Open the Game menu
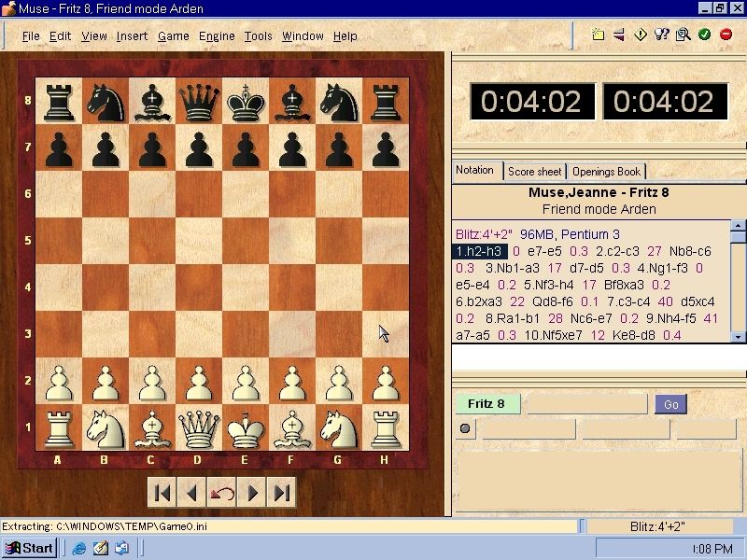Viewport: 747px width, 560px height. click(x=174, y=36)
